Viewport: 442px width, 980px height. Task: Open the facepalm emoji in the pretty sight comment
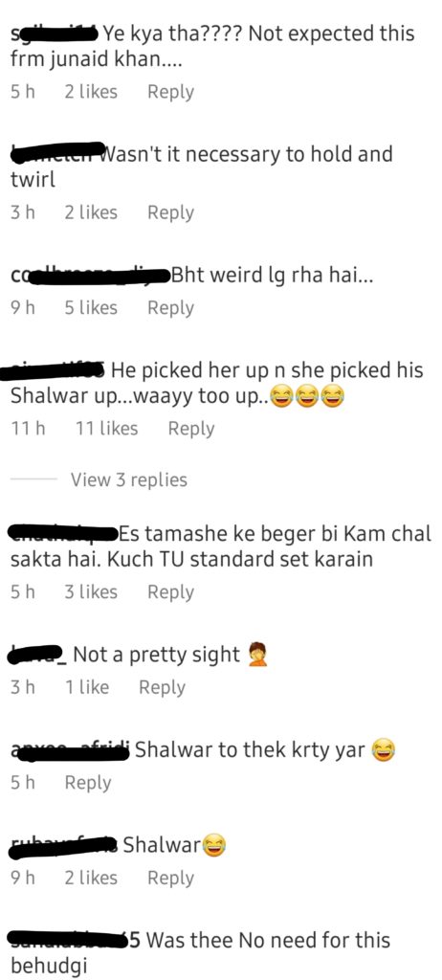tap(257, 655)
